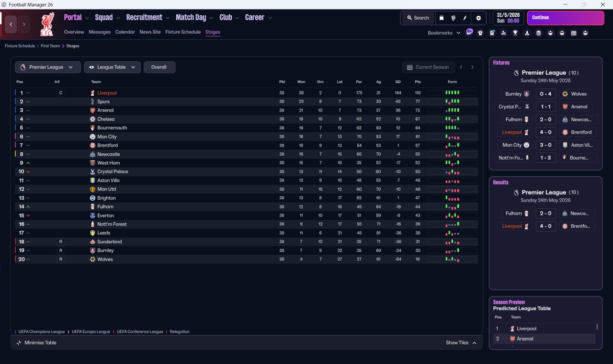Open the shirt bookmark icon
This screenshot has width=613, height=364.
480,33
